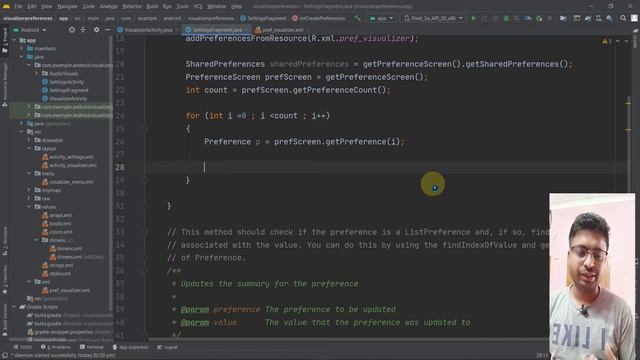Click Collapse All icon in Project panel
Screen dimensions: 640x360
click(83, 30)
